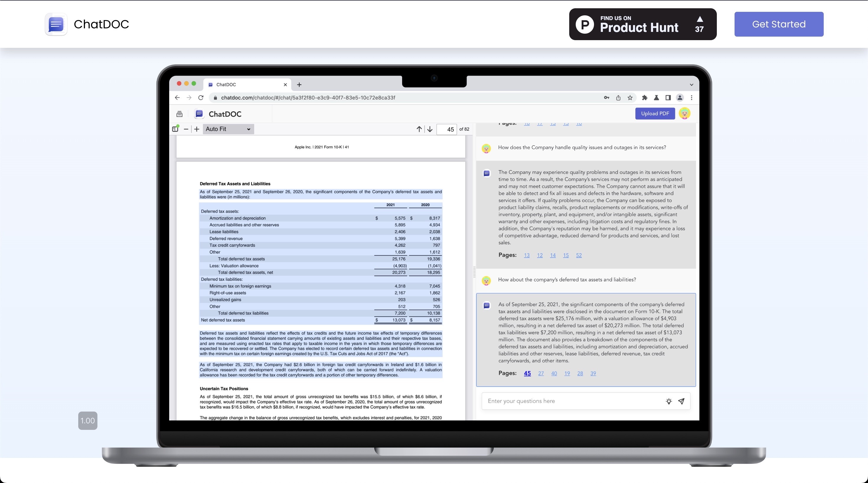Open page 40 link in the deferred tax answer
The image size is (868, 483).
(554, 373)
